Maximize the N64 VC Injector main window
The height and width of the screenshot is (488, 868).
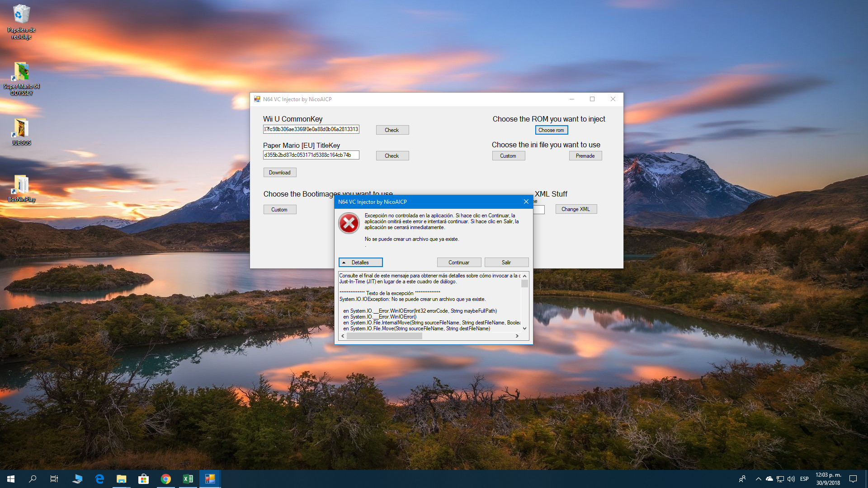592,99
